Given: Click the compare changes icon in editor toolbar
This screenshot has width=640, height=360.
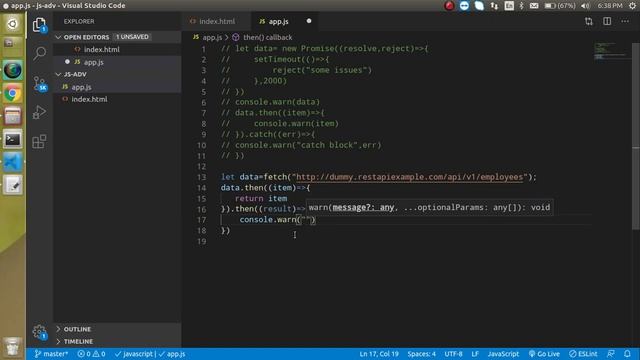Looking at the screenshot, I should (x=589, y=21).
